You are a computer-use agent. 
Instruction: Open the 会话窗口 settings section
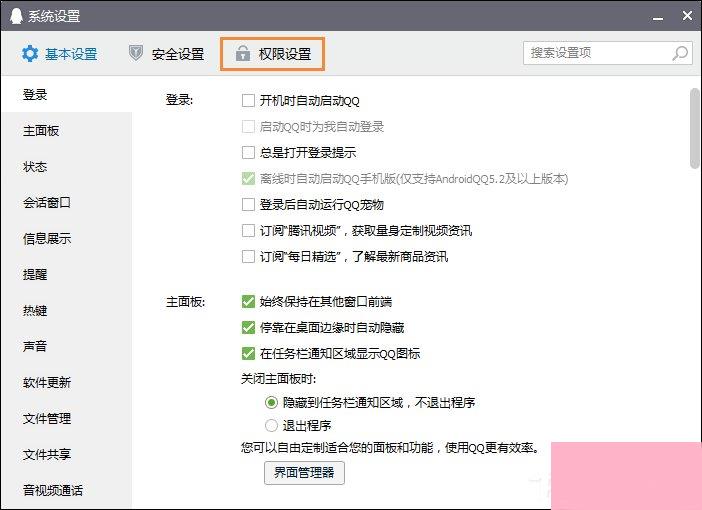coord(67,202)
